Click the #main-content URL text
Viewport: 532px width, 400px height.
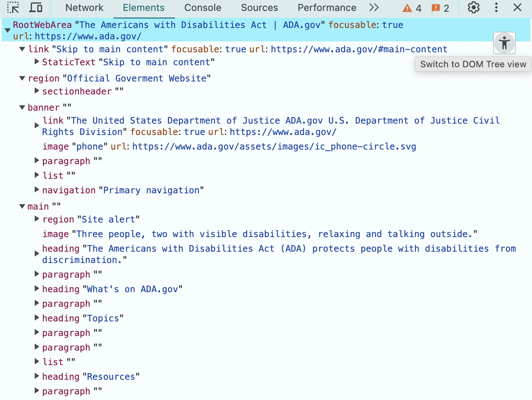(359, 49)
